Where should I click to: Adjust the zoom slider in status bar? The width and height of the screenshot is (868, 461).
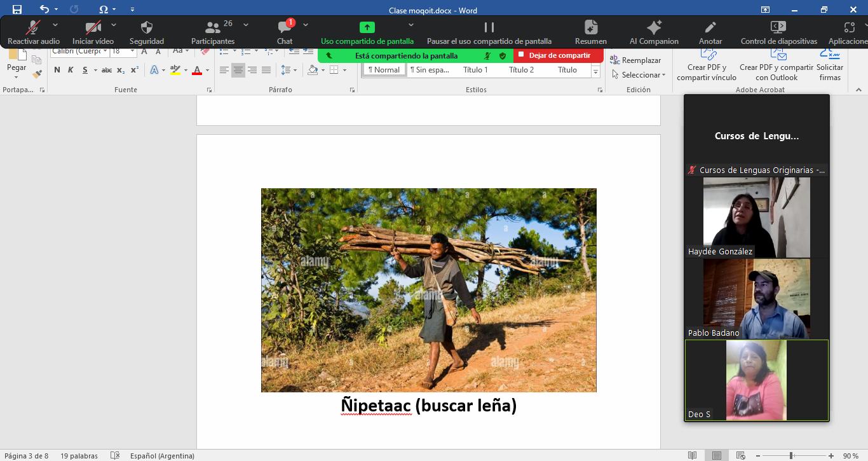pyautogui.click(x=791, y=455)
